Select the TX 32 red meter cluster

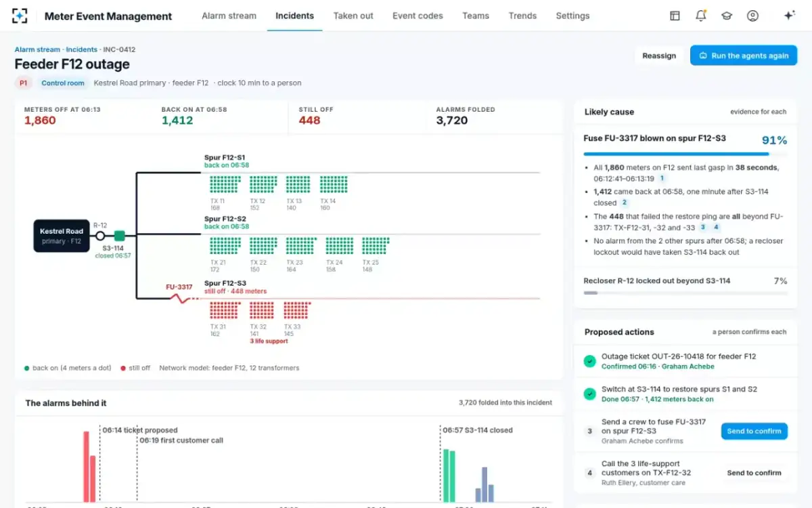[261, 310]
